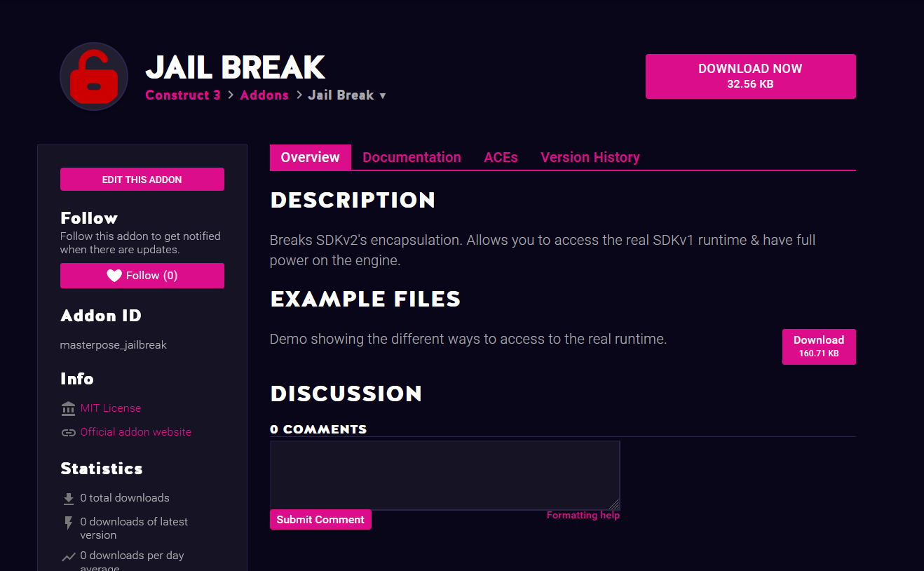
Task: Click the addon ID text masterpose_jailbreak
Action: pos(114,345)
